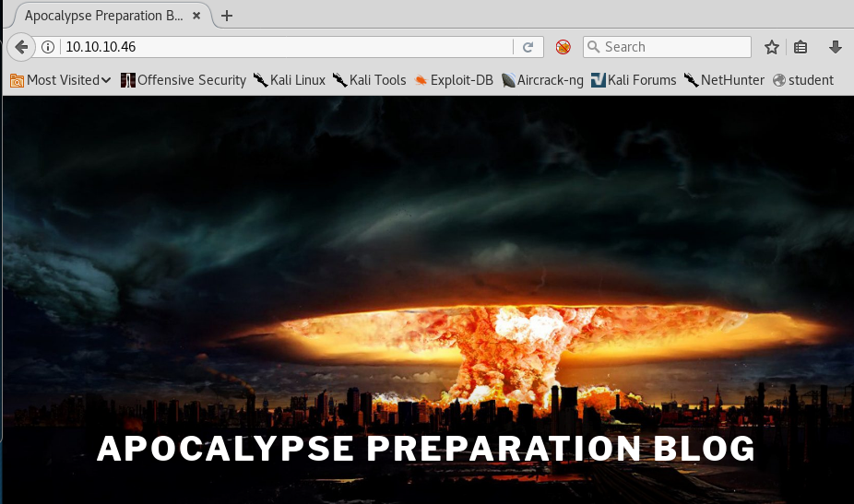
Task: Open the site information icon in address bar
Action: pos(49,47)
